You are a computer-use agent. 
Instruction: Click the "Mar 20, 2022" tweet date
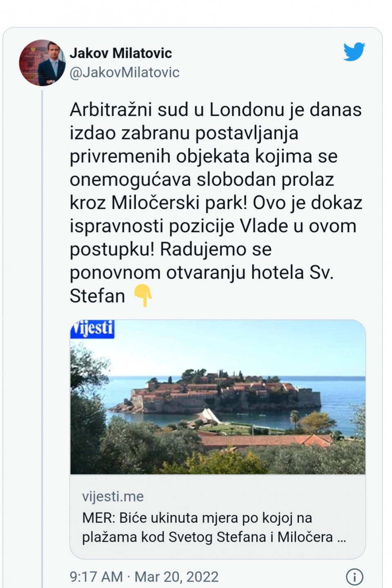point(176,577)
